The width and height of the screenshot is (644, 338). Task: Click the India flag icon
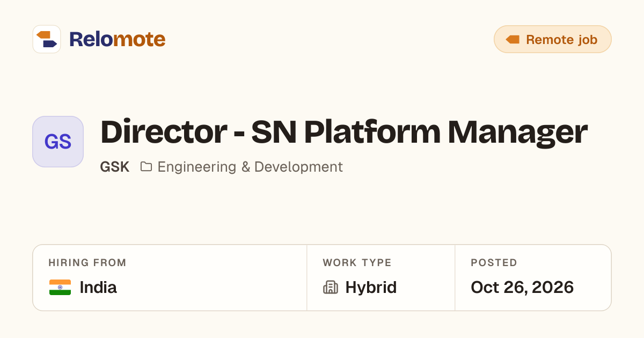(60, 288)
